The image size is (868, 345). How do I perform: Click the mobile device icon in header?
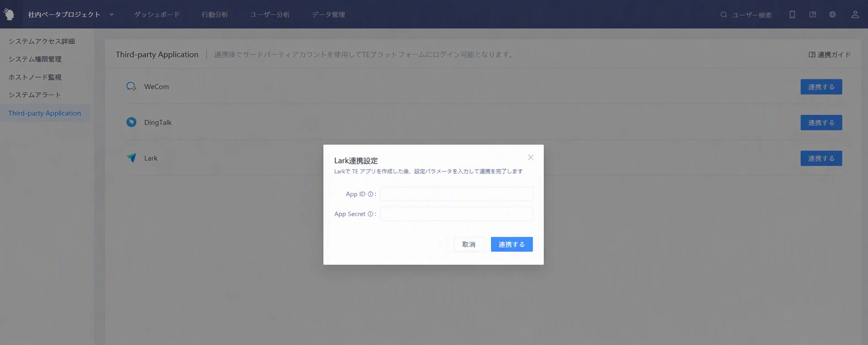[x=792, y=14]
